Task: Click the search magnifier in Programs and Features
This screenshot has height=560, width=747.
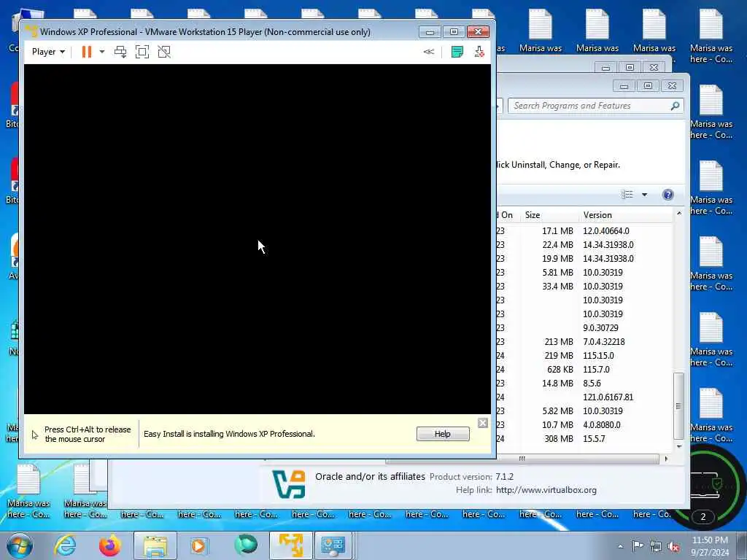Action: [x=675, y=106]
